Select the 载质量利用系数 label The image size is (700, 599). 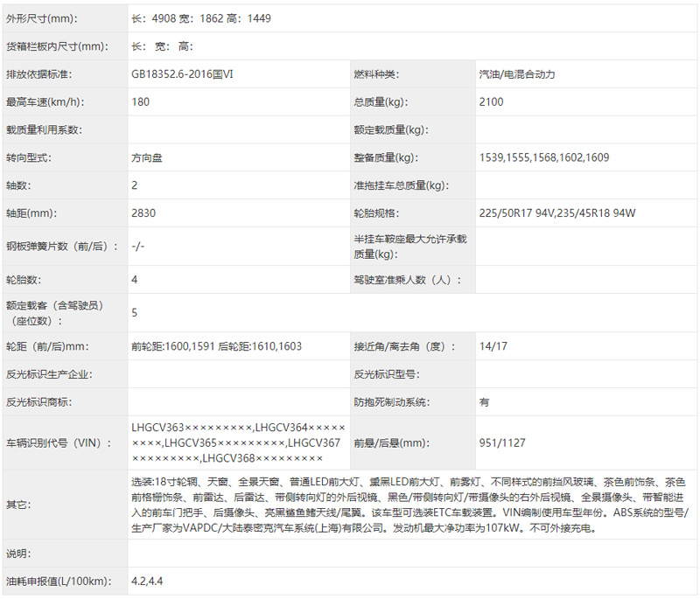[x=44, y=129]
